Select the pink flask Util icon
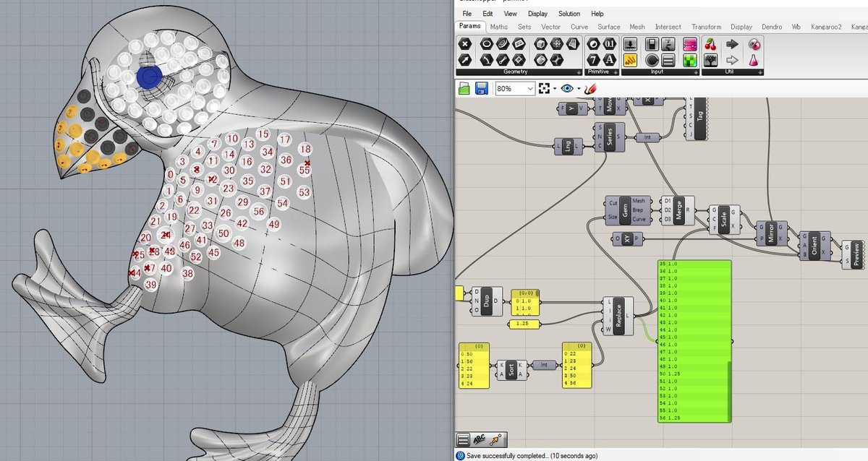 pos(754,60)
